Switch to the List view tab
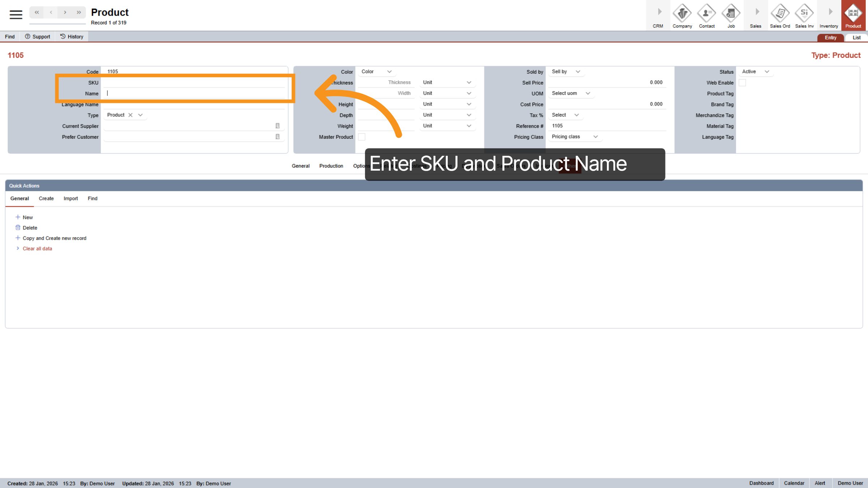This screenshot has height=488, width=868. click(856, 37)
